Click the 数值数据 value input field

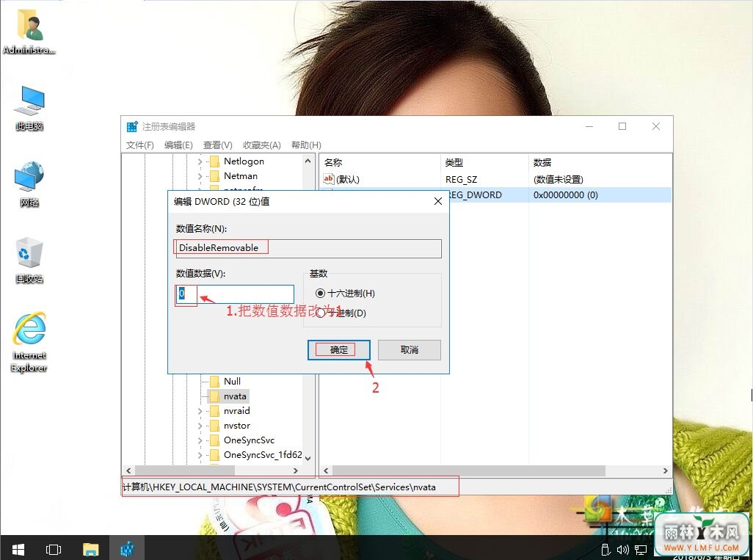(235, 294)
